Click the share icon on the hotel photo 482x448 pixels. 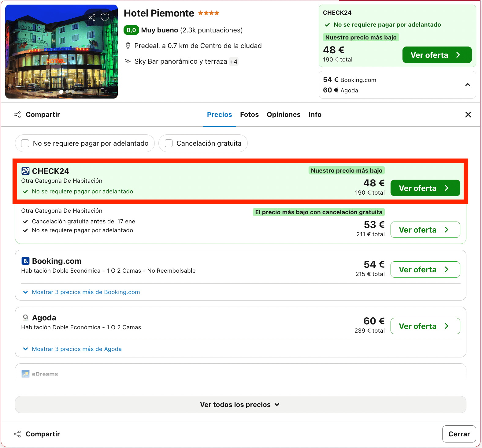(x=92, y=17)
